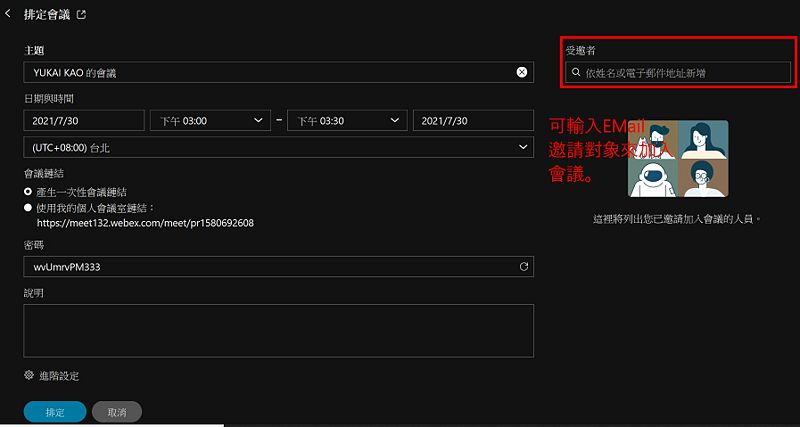
Task: Click the text 這裡將列出您已邀請加入會議的人員
Action: click(x=677, y=219)
